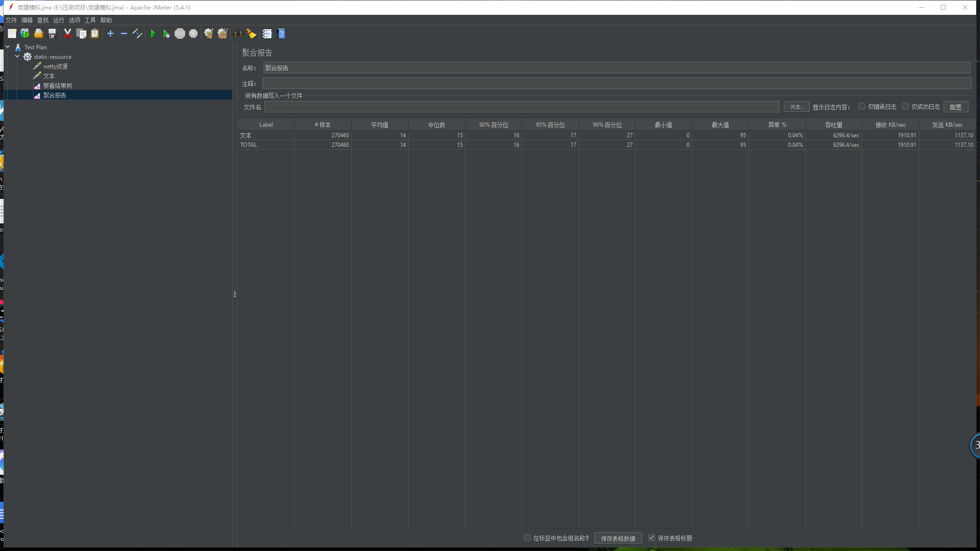Open the Templates toolbar icon

coord(25,33)
